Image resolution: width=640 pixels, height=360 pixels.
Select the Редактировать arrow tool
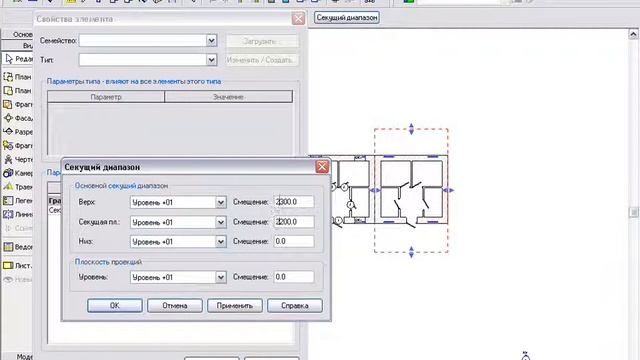pos(18,59)
